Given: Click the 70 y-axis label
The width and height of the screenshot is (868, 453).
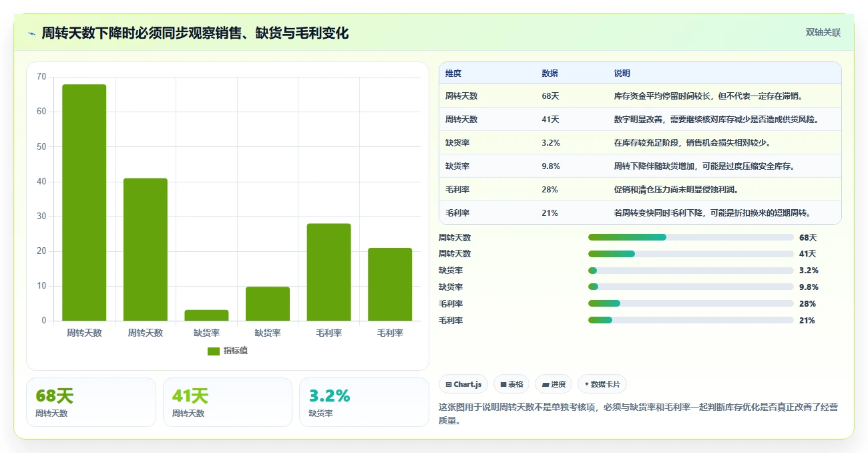Looking at the screenshot, I should (41, 77).
